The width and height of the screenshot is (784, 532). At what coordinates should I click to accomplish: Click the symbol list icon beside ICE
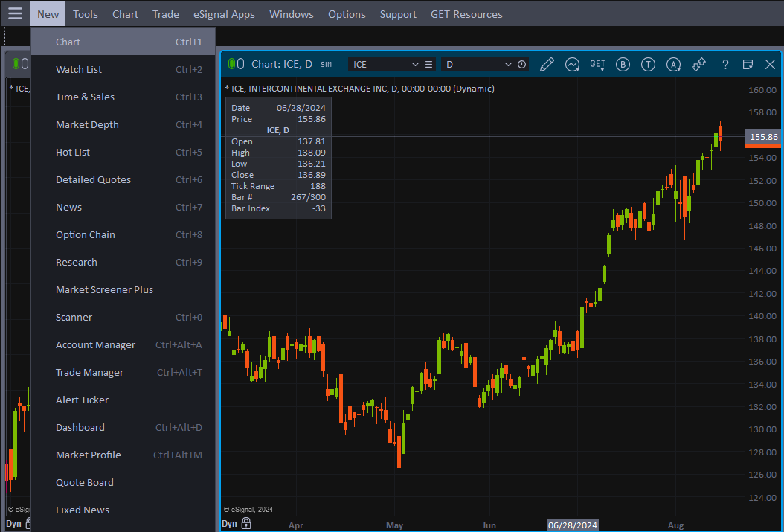point(428,65)
